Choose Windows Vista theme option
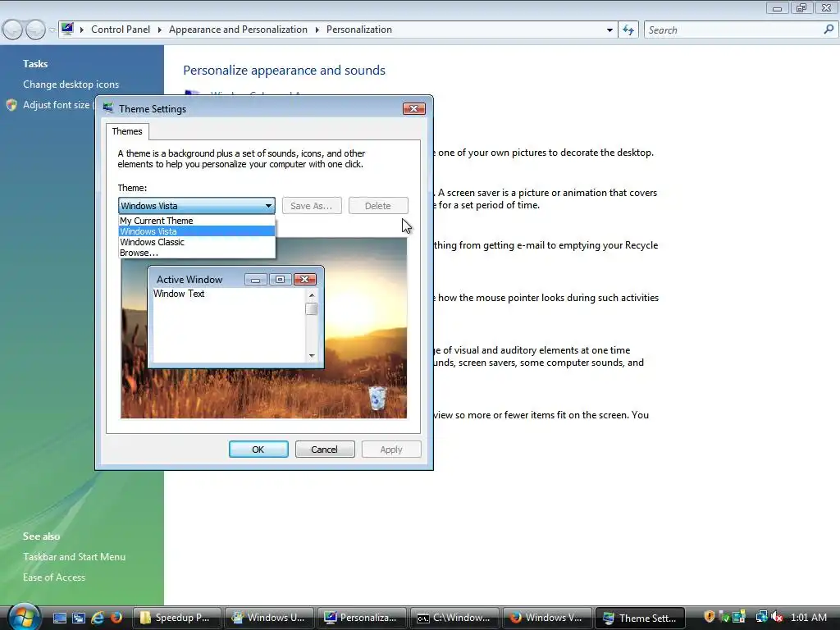The image size is (840, 630). tap(197, 231)
